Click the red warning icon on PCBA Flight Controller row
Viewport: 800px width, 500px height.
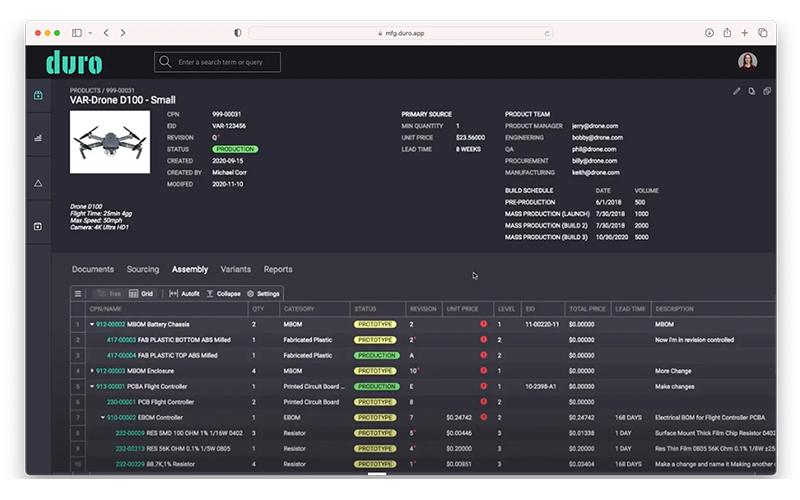(483, 386)
